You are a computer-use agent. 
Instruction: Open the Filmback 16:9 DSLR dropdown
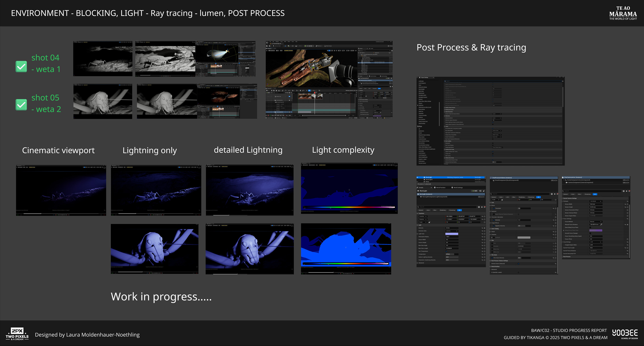point(596,201)
